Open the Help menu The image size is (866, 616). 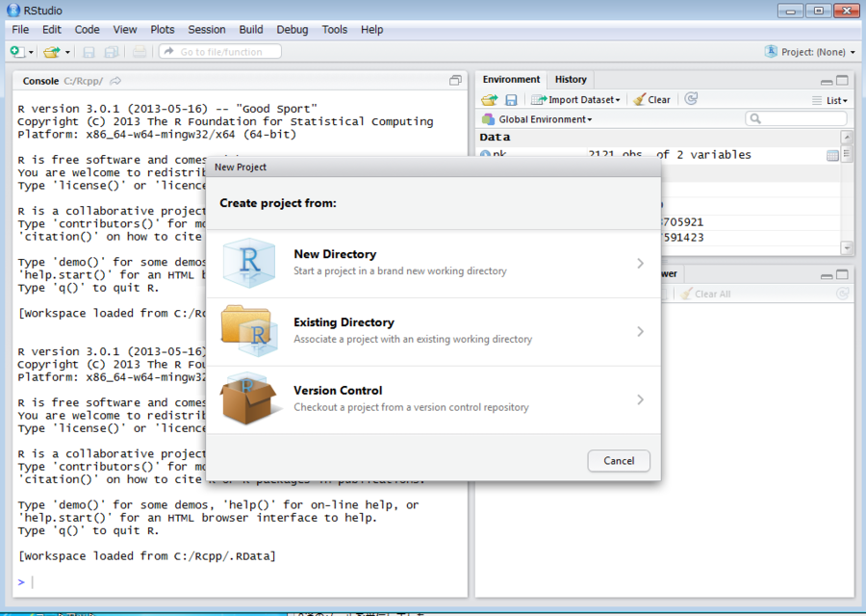pos(371,29)
